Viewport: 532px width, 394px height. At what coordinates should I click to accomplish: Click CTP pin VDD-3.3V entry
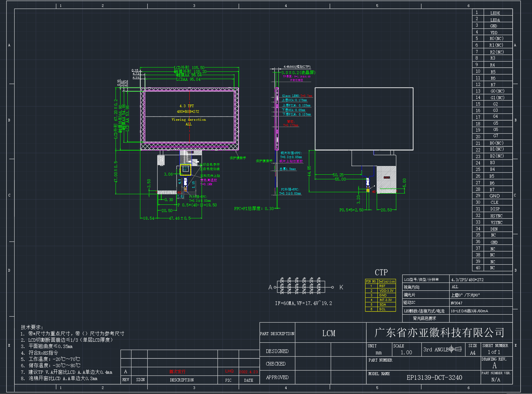[x=386, y=291]
